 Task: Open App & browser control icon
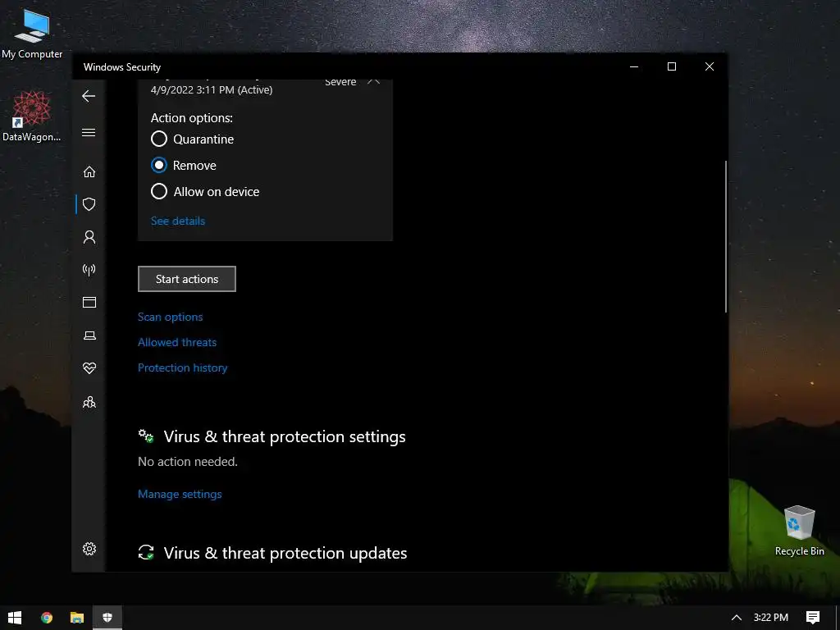click(x=89, y=303)
